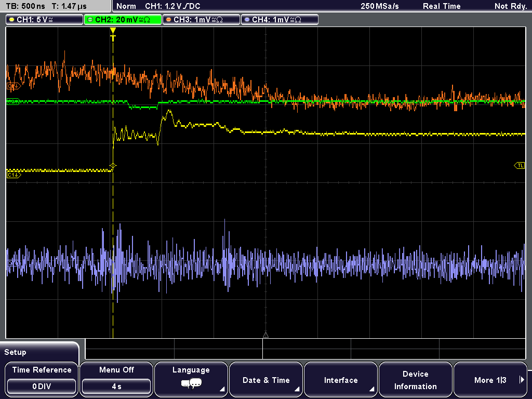Click the TB: 500 ns timebase readout
The width and height of the screenshot is (532, 399).
coord(25,6)
